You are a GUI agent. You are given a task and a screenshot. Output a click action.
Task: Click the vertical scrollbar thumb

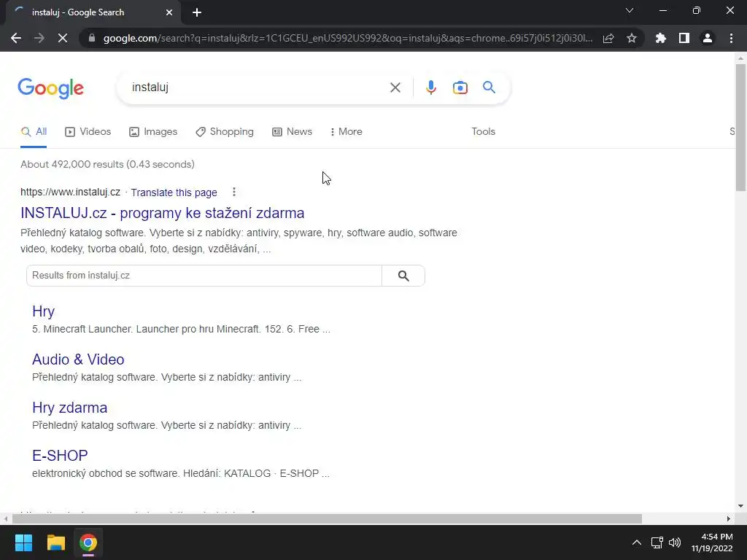740,127
